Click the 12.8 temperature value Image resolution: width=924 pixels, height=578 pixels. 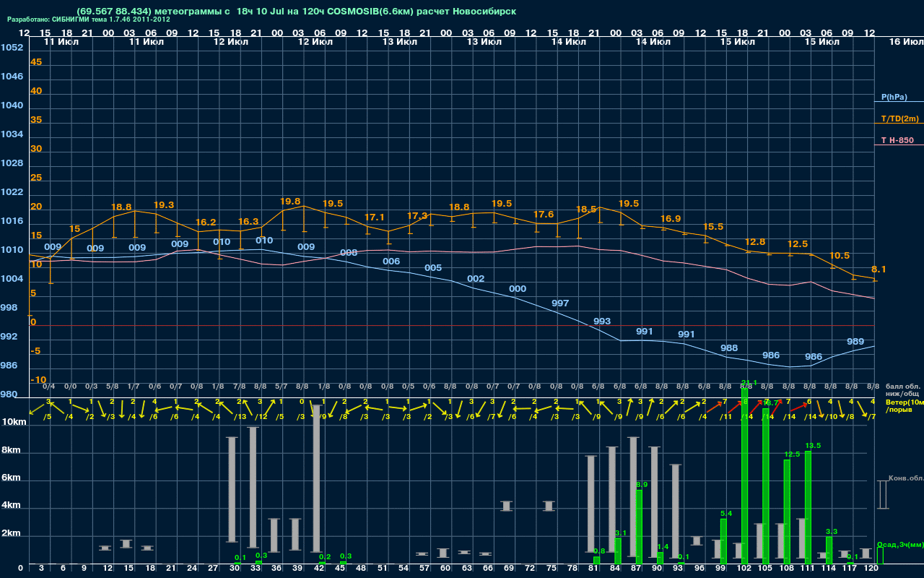point(755,242)
